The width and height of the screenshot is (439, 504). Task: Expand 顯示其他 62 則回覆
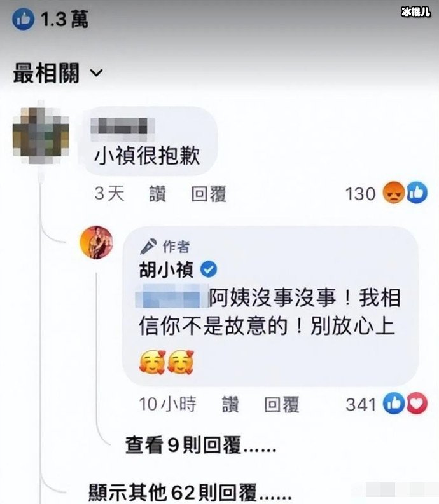click(190, 492)
